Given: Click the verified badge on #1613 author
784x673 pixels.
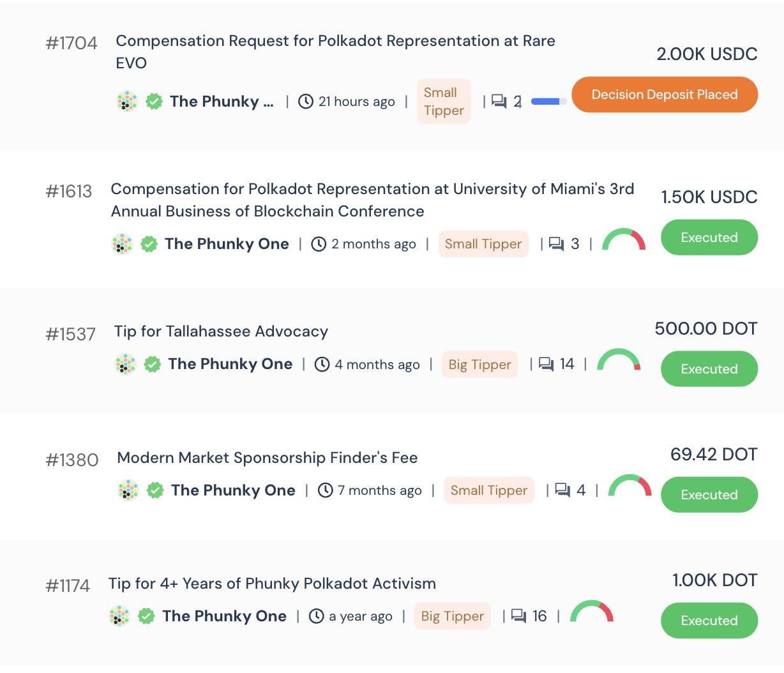Looking at the screenshot, I should point(149,244).
